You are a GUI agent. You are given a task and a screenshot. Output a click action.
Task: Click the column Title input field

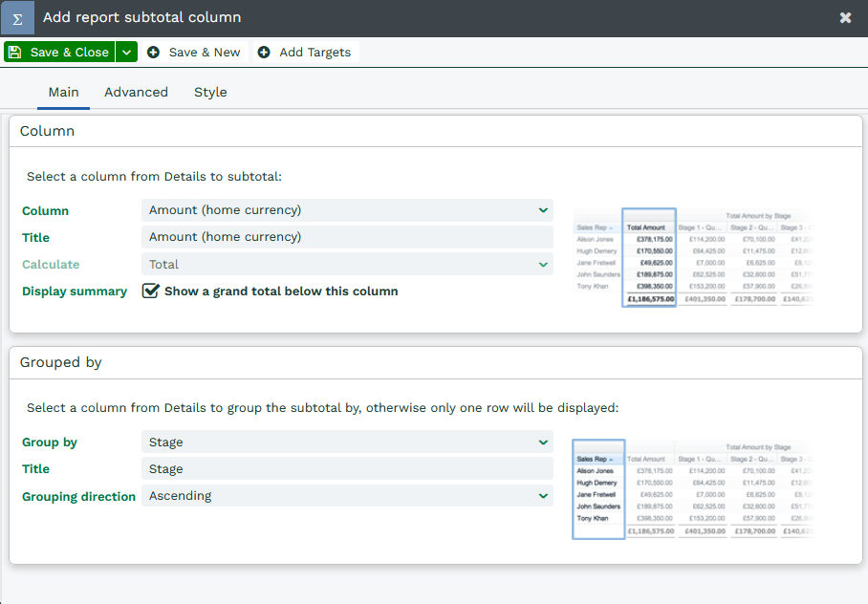tap(347, 237)
